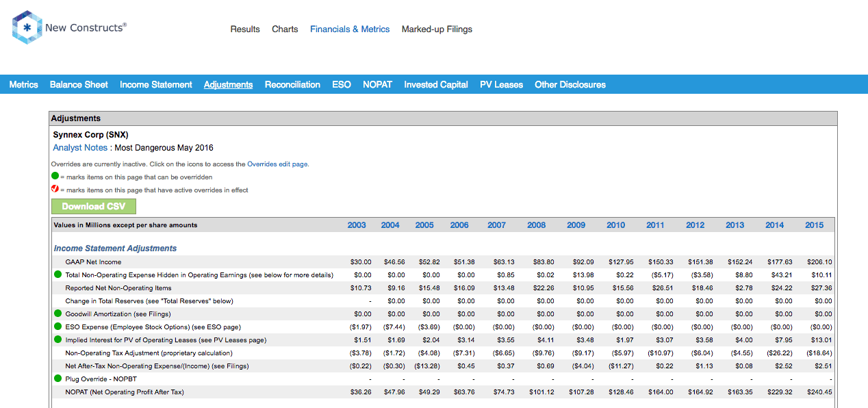Click green override dot for ESO Expense
The width and height of the screenshot is (868, 408).
click(58, 327)
